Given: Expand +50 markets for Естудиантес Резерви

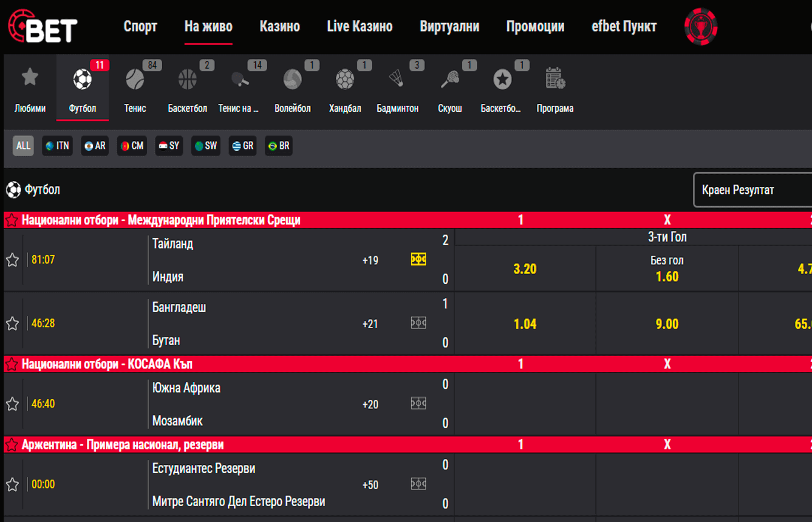Looking at the screenshot, I should (370, 485).
